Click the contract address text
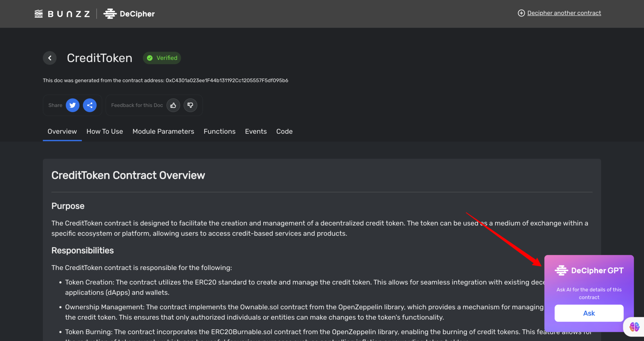This screenshot has height=341, width=644. (x=227, y=80)
